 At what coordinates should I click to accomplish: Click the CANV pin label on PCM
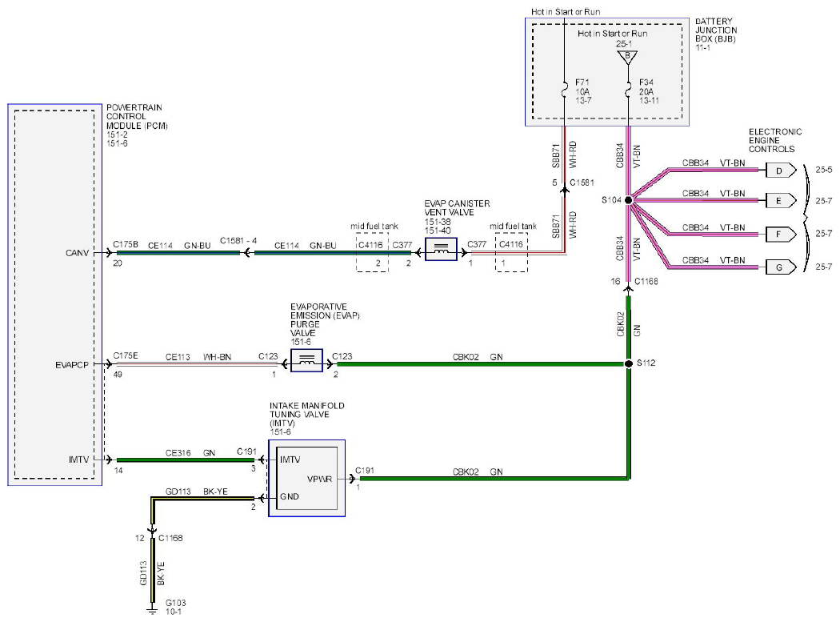[77, 253]
